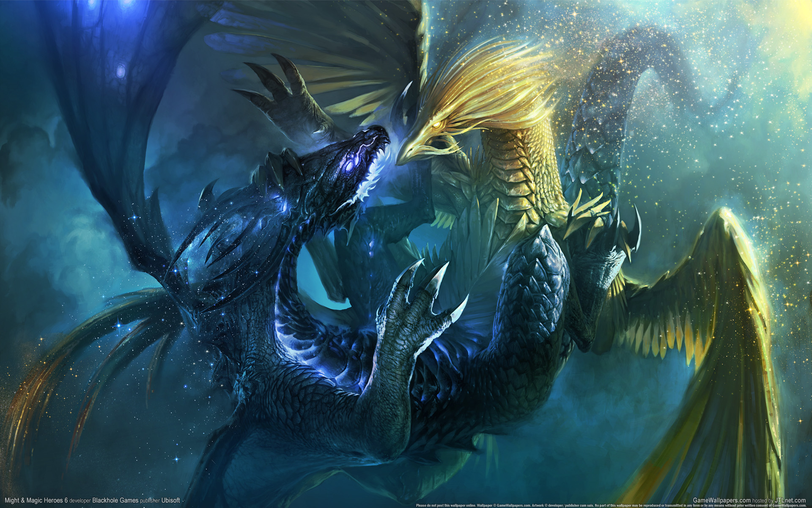Screen dimensions: 812x508
Task: Click the word "publisher" in the caption
Action: click(x=150, y=501)
